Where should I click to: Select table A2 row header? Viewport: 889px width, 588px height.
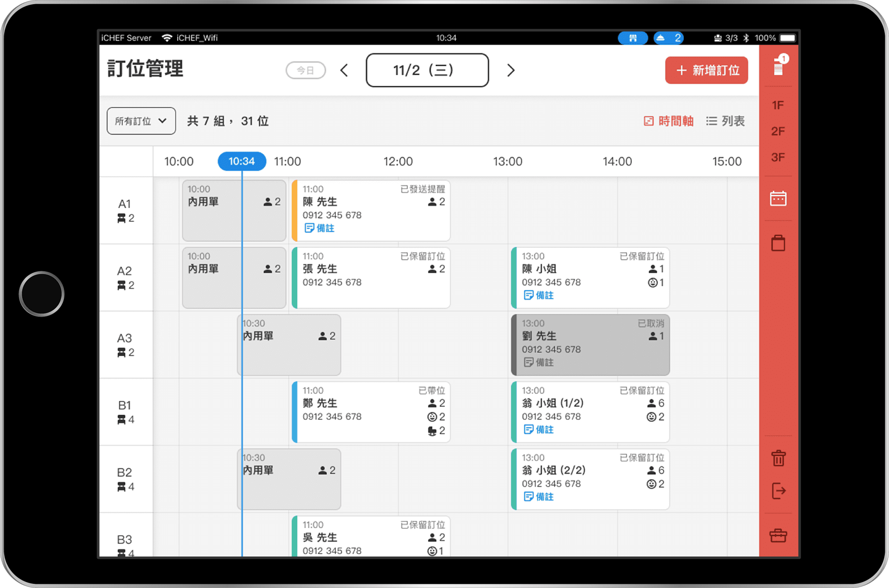pyautogui.click(x=126, y=278)
